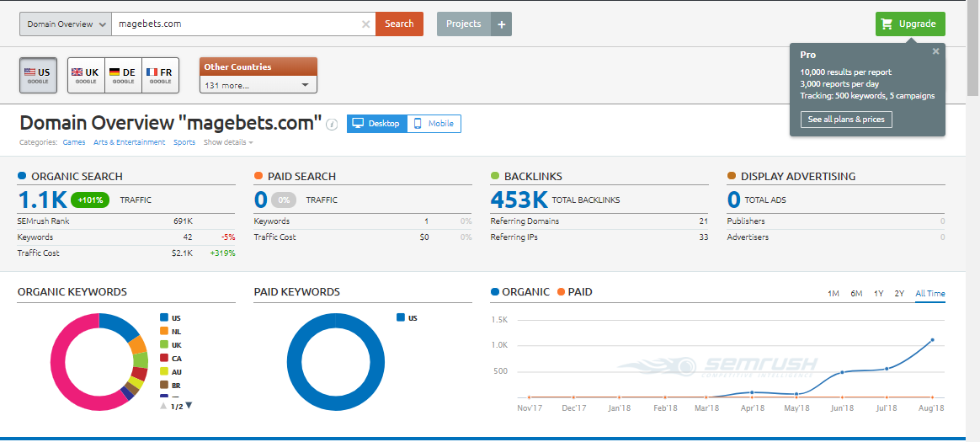
Task: Switch to Desktop view
Action: tap(377, 124)
